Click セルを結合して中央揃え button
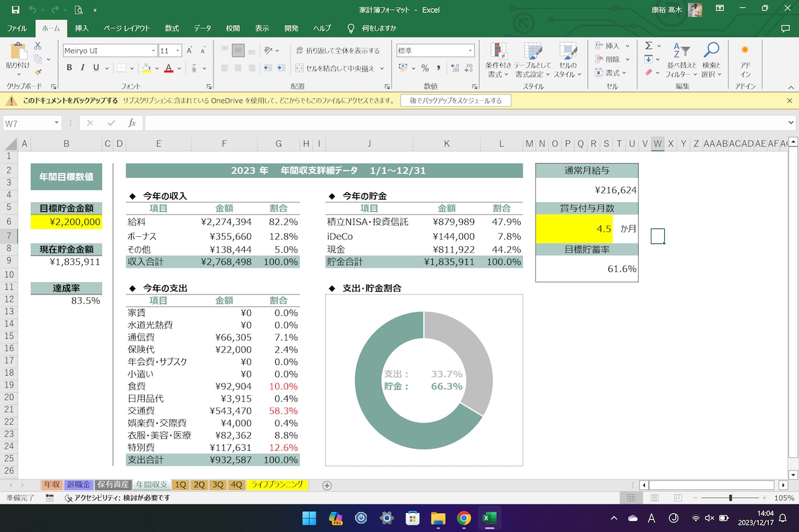The image size is (799, 532). point(334,68)
